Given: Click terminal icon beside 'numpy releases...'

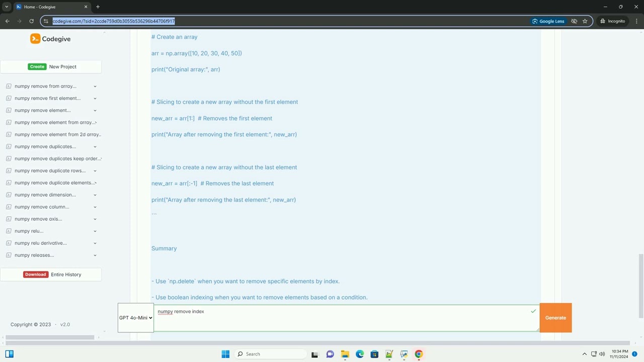Looking at the screenshot, I should point(9,255).
